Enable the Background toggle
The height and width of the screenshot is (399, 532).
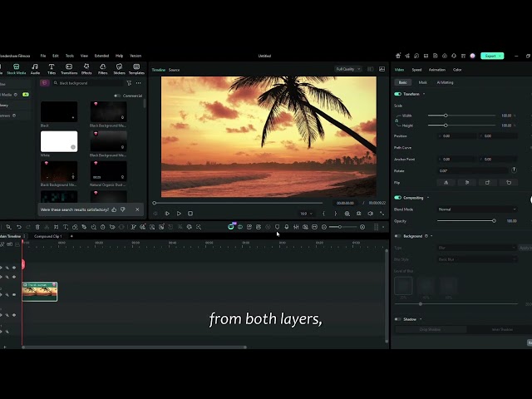click(x=397, y=236)
